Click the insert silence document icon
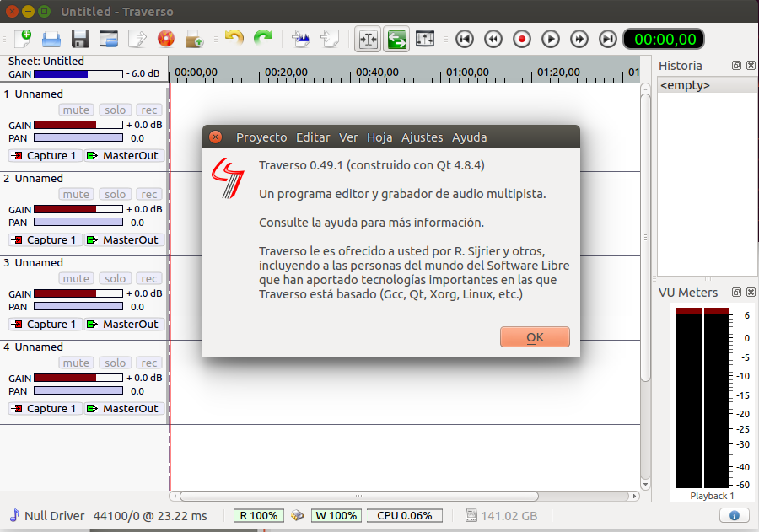Viewport: 759px width, 532px height. point(330,39)
